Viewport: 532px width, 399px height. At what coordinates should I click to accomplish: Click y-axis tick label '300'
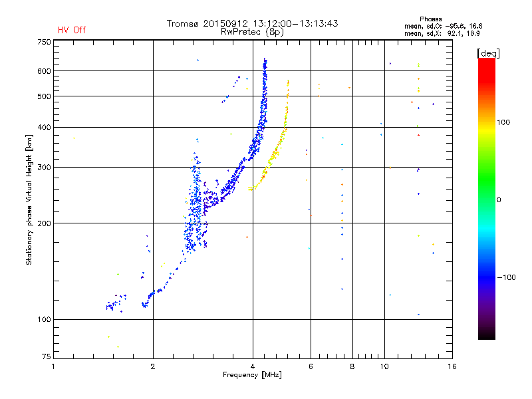(x=44, y=168)
